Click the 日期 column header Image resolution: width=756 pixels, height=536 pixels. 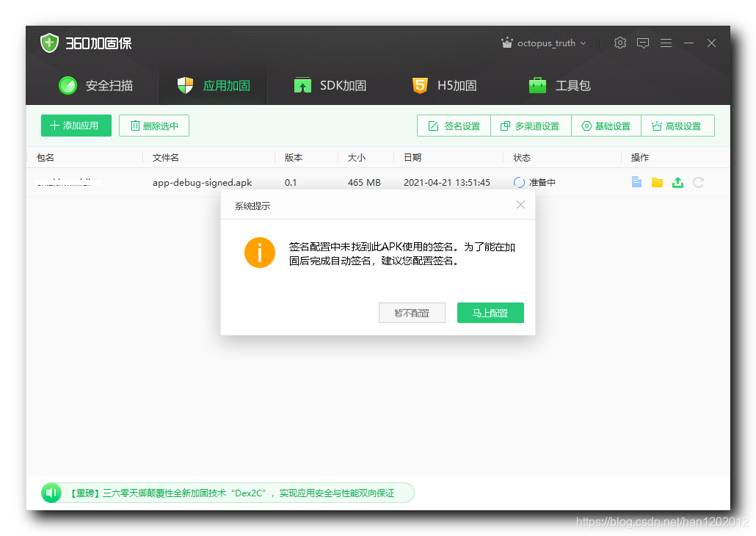[x=412, y=157]
